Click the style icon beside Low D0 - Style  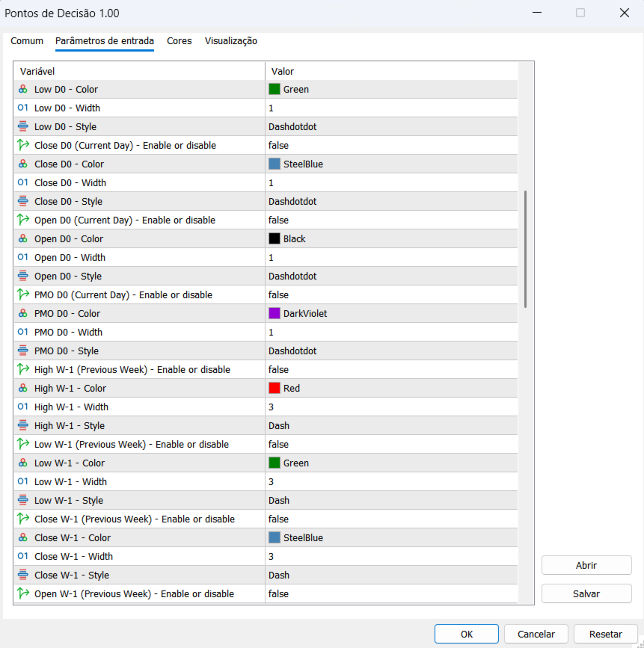[23, 127]
